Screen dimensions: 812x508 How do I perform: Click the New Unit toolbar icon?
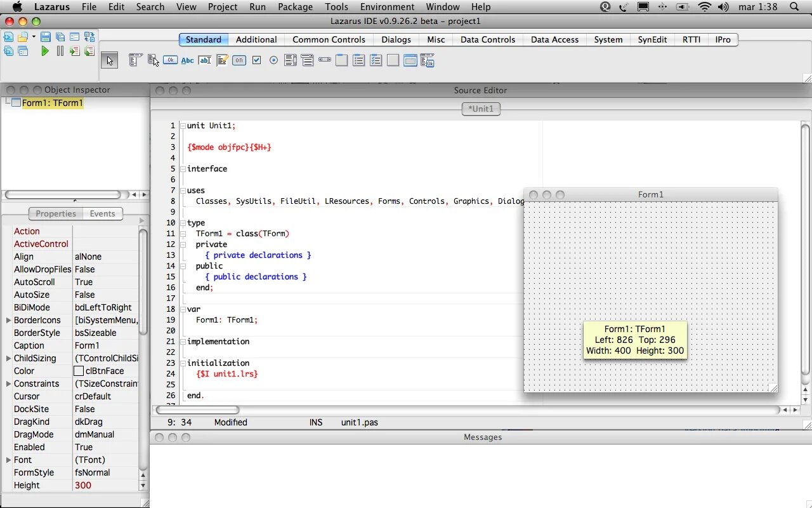coord(8,37)
